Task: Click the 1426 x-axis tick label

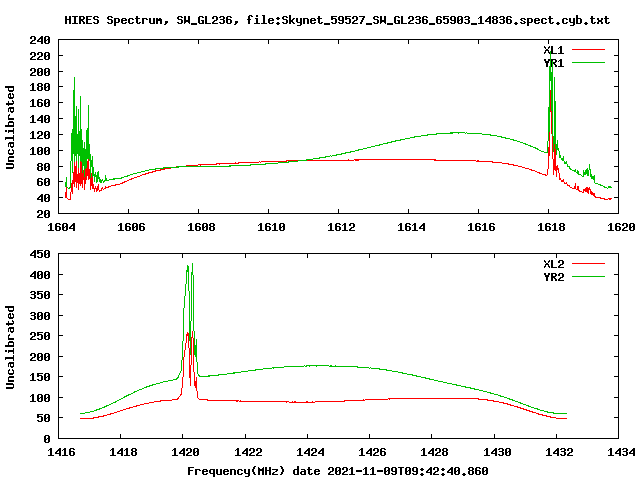Action: point(372,452)
